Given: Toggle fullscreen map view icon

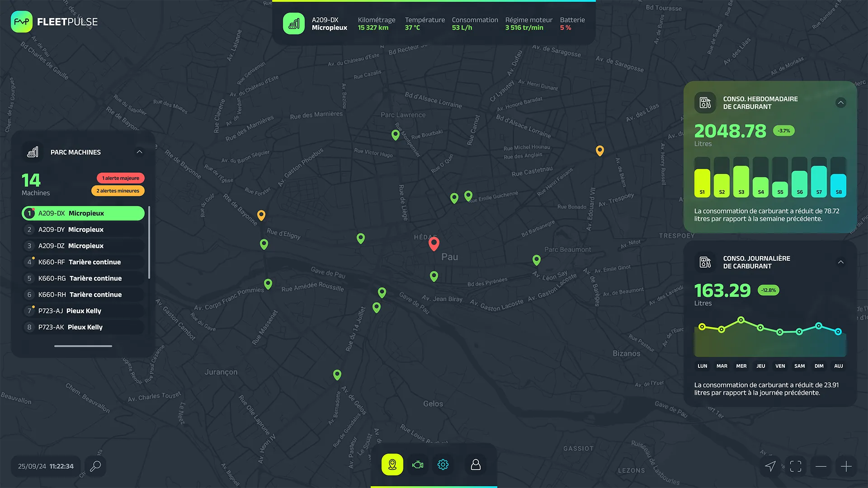Looking at the screenshot, I should click(796, 466).
